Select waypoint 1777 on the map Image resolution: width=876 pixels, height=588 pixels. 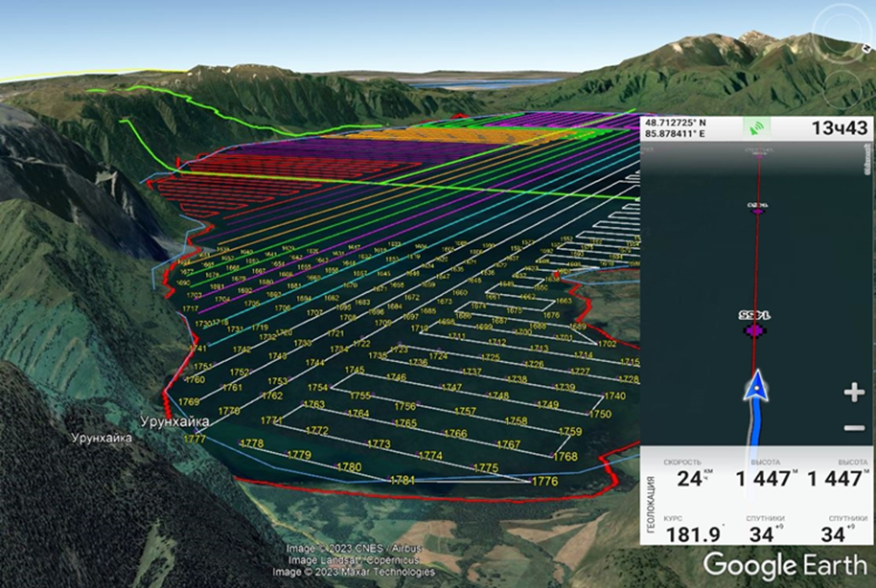195,440
